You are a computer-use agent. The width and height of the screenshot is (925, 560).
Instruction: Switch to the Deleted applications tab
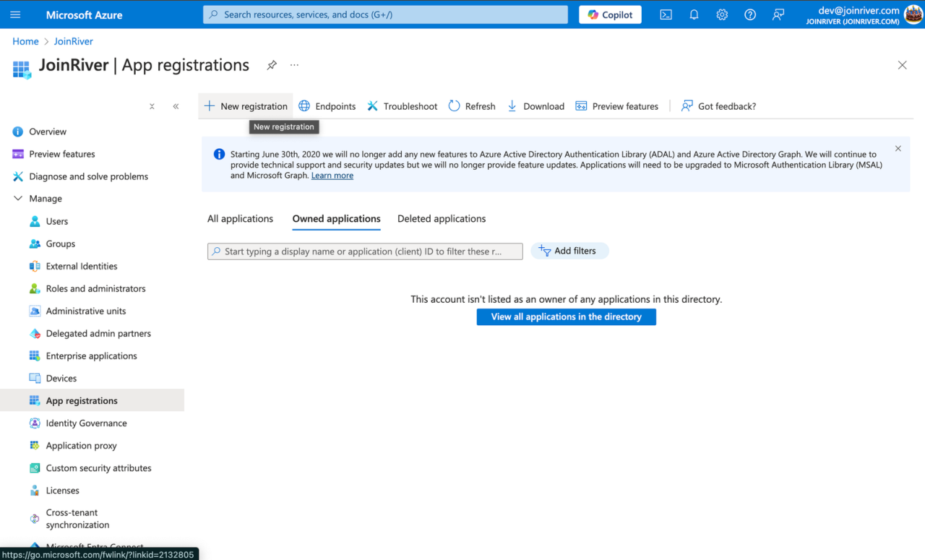(x=441, y=218)
